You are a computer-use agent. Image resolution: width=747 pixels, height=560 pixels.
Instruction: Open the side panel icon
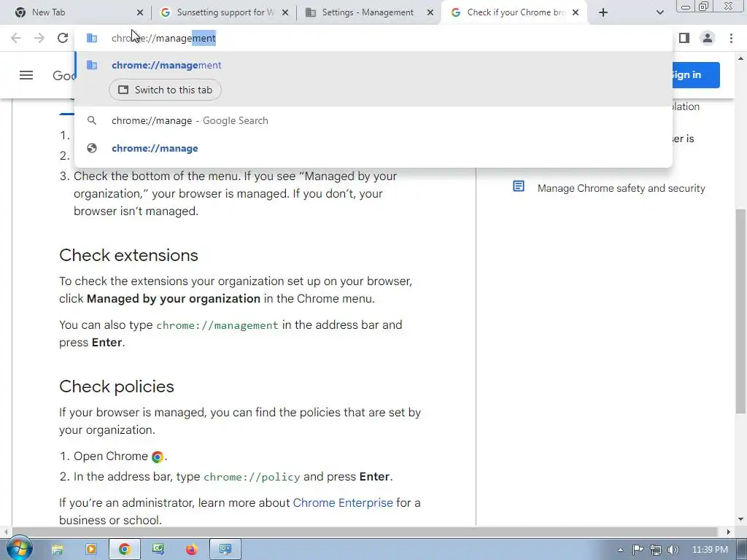684,38
